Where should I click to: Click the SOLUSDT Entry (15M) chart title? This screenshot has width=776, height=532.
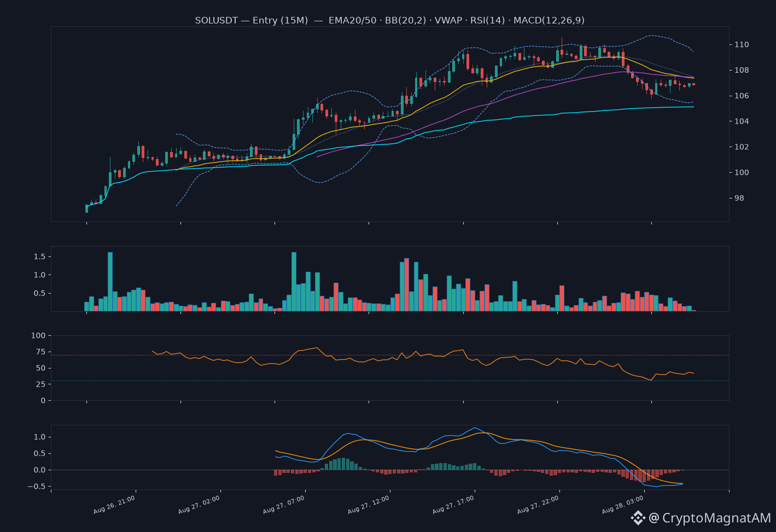pyautogui.click(x=389, y=20)
